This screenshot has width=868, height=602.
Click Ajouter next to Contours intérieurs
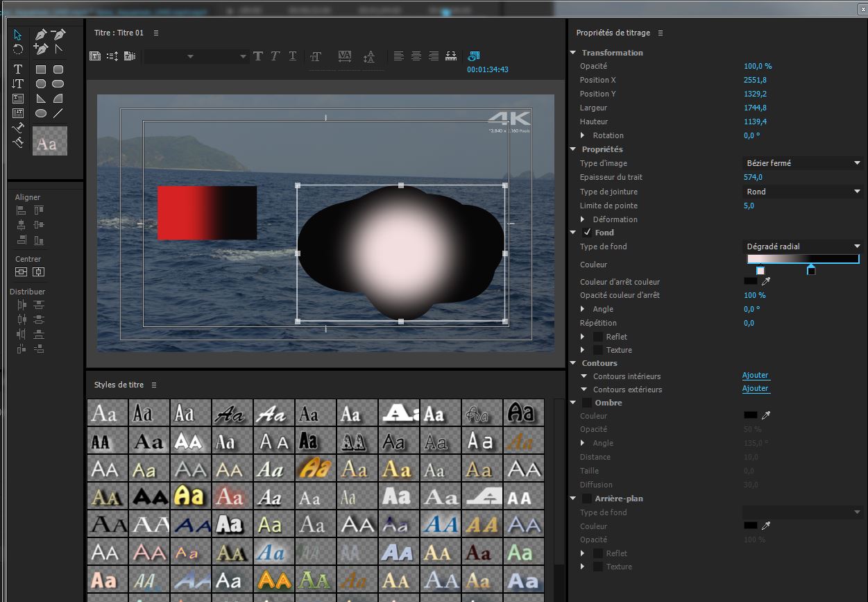click(x=755, y=376)
